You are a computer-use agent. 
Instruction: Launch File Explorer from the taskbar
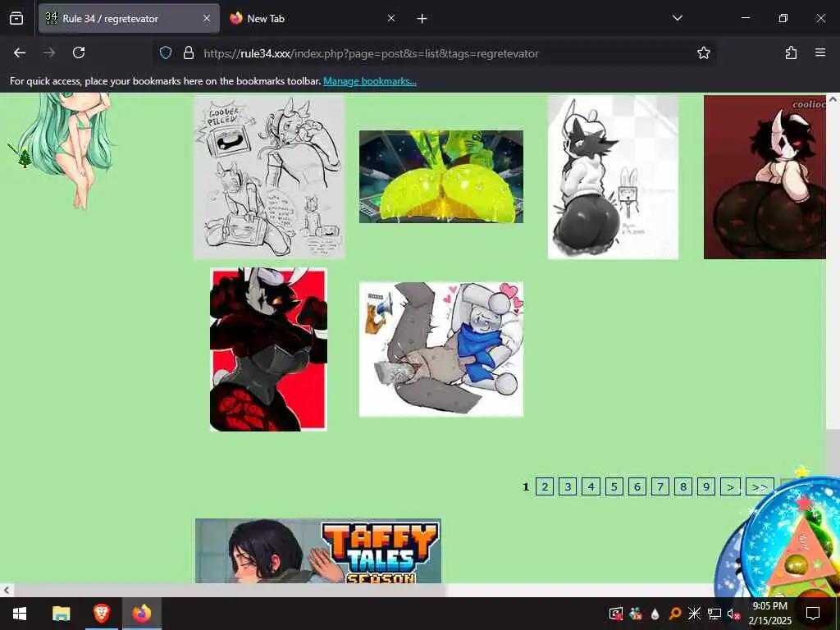pyautogui.click(x=61, y=614)
